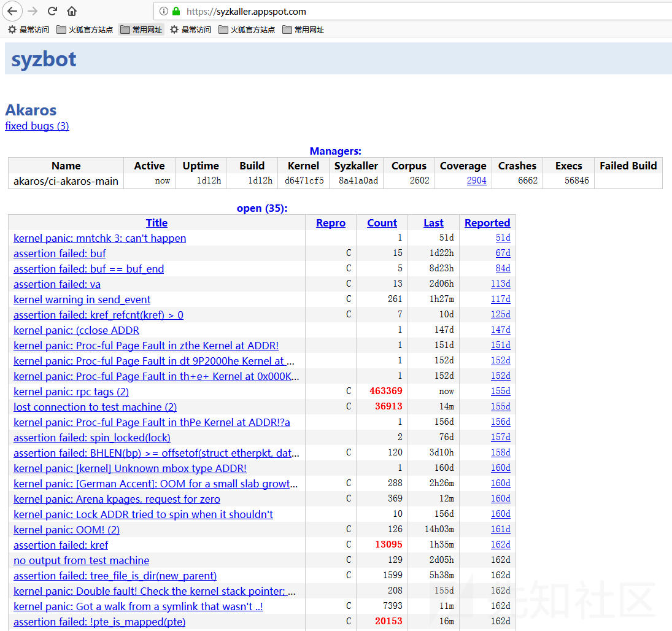Open bug 'assertion failed: spin_locked(lock)'
This screenshot has height=631, width=672.
92,438
